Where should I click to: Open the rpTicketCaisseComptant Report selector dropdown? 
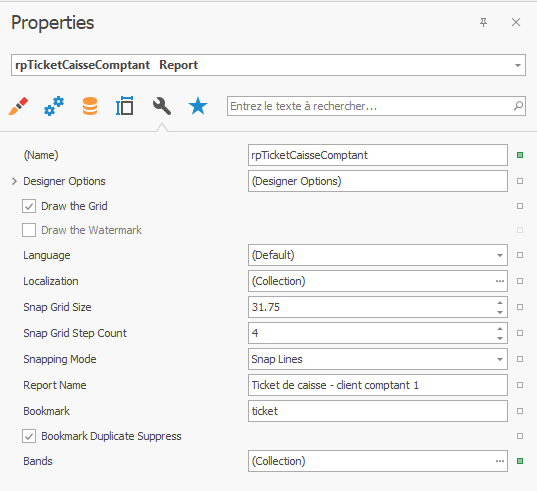(518, 65)
